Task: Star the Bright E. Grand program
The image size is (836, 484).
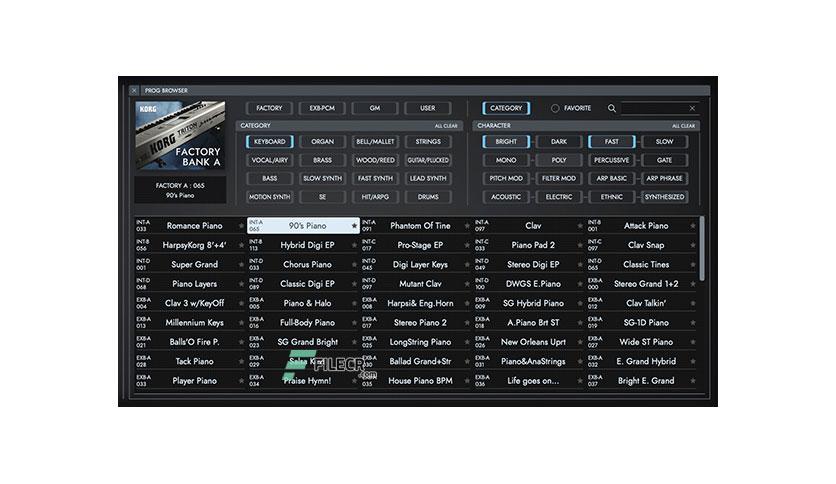Action: pos(693,381)
